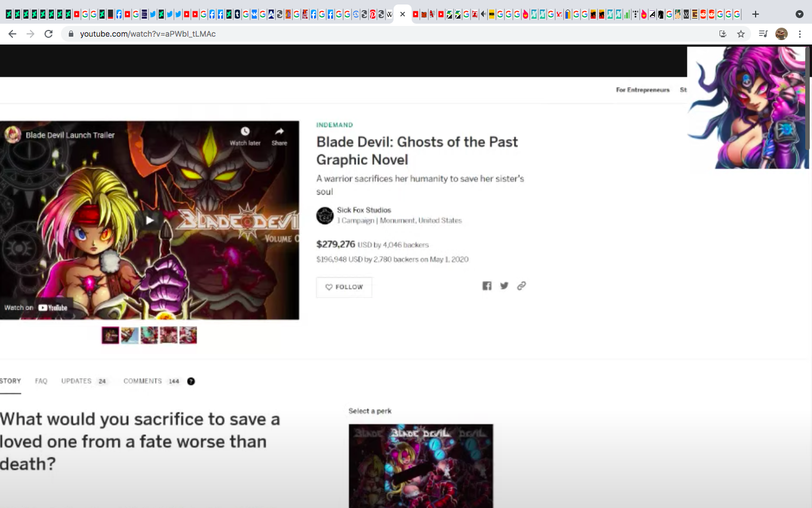Click the Watch later clock icon
Viewport: 812px width, 508px height.
(245, 132)
